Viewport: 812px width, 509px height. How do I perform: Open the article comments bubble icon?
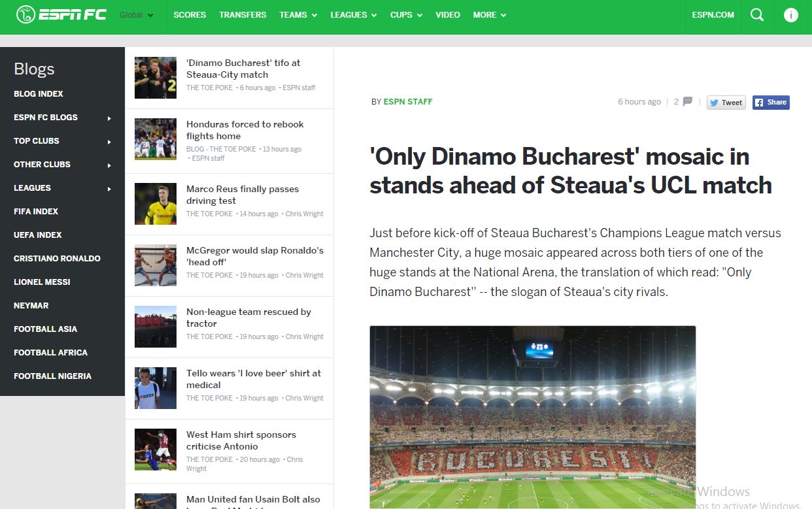(687, 102)
